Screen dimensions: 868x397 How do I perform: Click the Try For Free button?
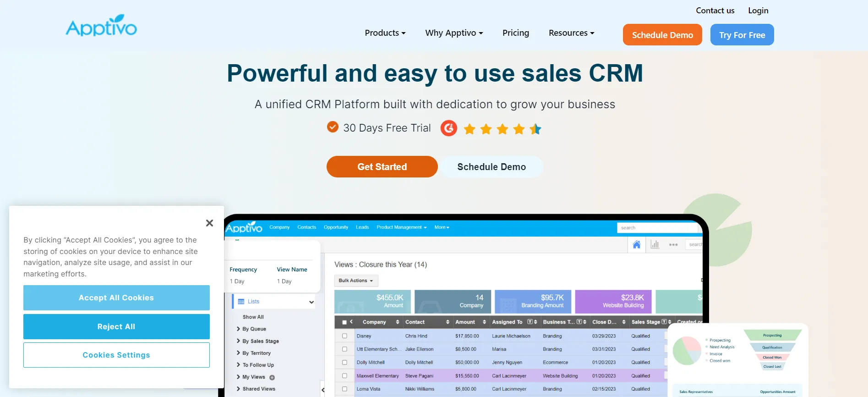(742, 35)
